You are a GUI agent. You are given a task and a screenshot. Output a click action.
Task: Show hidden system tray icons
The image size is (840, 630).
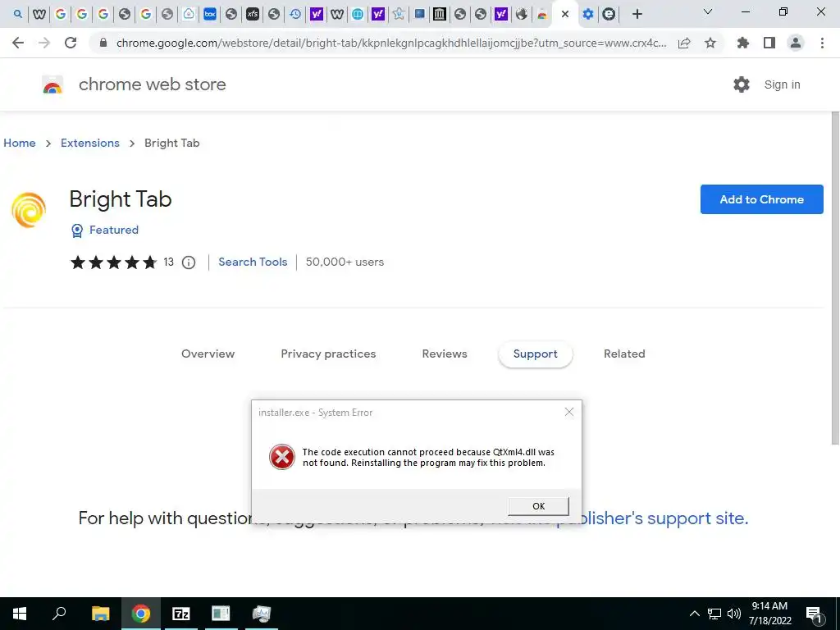tap(694, 614)
